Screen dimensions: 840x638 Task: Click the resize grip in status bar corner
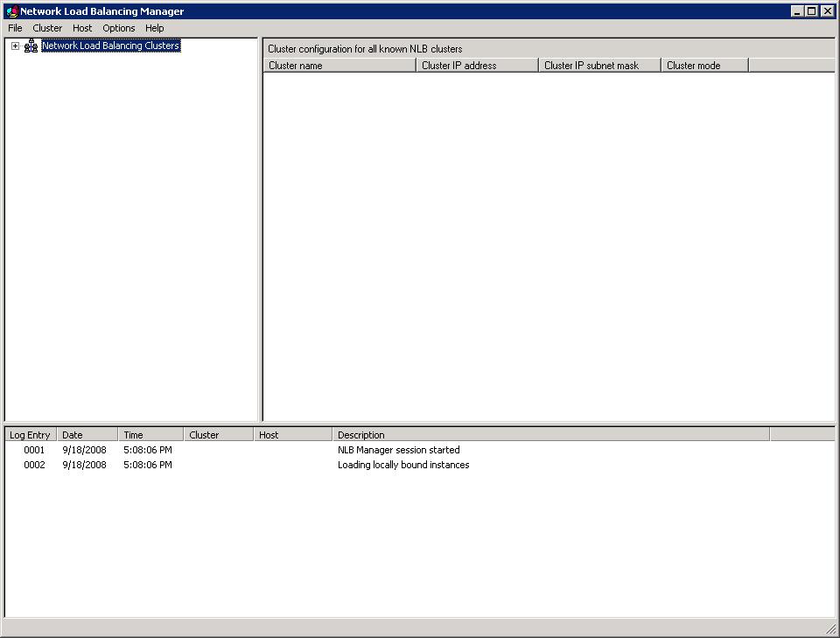coord(831,629)
